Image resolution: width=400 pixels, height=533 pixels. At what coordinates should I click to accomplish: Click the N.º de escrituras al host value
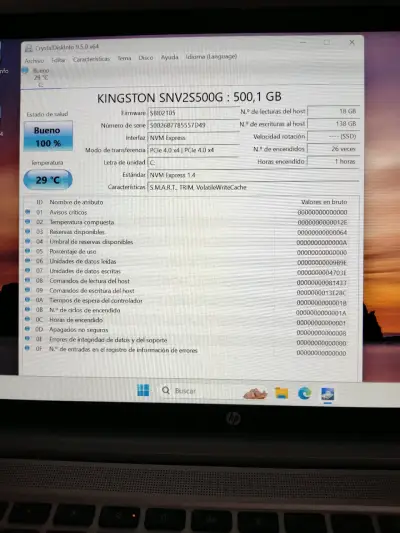tap(333, 124)
